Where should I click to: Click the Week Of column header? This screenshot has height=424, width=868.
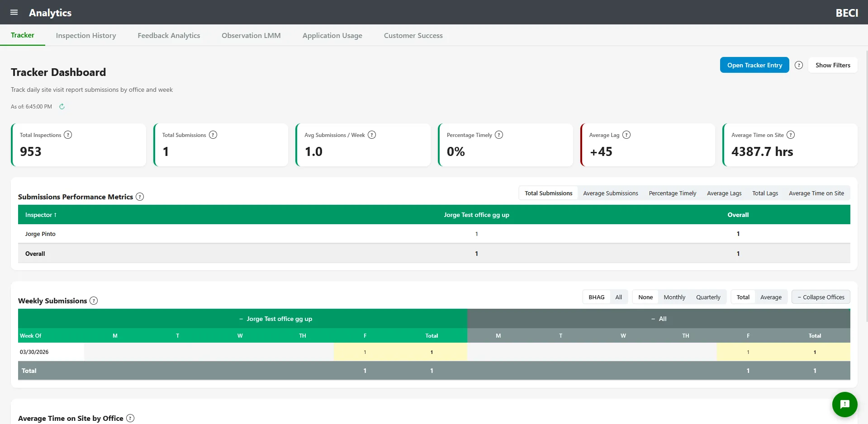click(30, 335)
